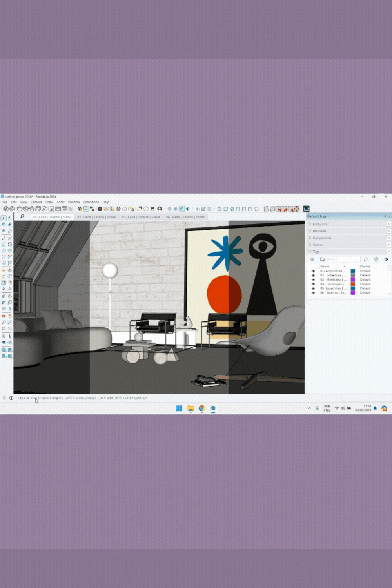Switch to the 02 - Cena scene tab
The height and width of the screenshot is (588, 392).
click(96, 217)
